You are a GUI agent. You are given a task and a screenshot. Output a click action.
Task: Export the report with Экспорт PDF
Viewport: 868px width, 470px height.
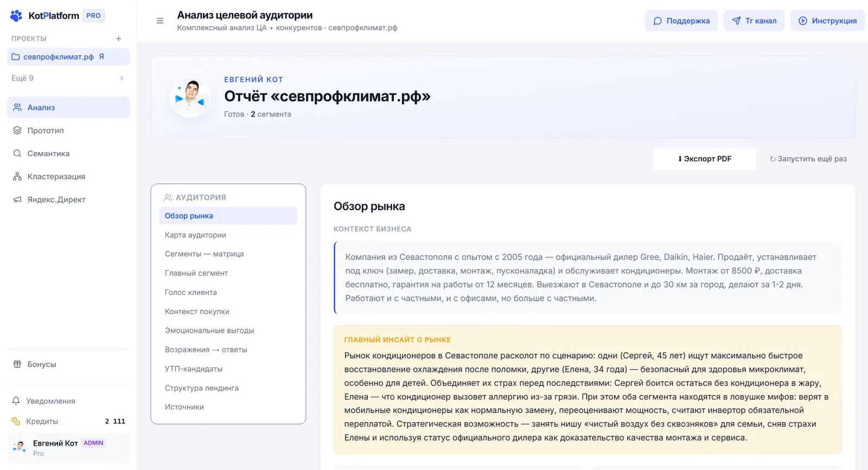pyautogui.click(x=705, y=159)
